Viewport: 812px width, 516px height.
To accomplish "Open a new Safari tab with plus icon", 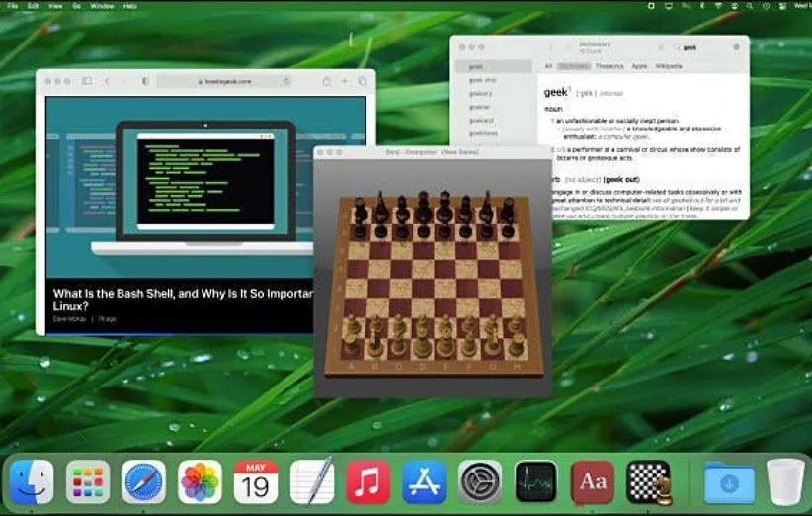I will (344, 81).
